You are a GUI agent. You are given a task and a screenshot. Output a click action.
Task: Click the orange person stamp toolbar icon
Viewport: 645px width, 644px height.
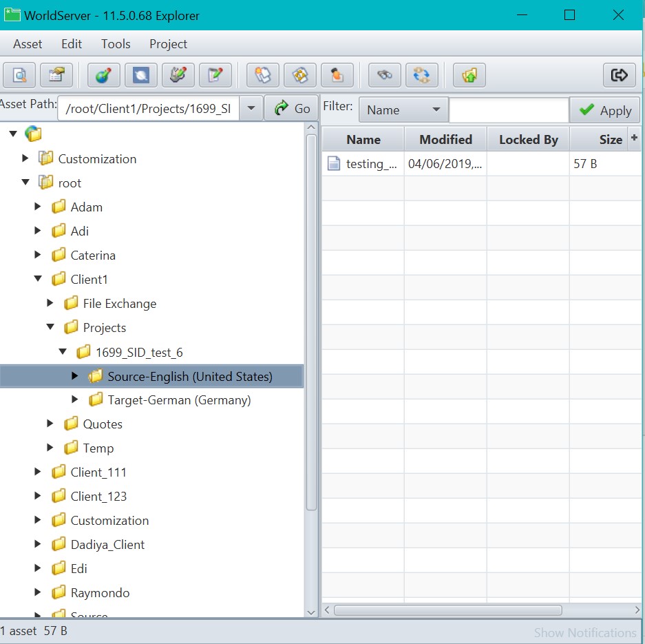pyautogui.click(x=337, y=75)
